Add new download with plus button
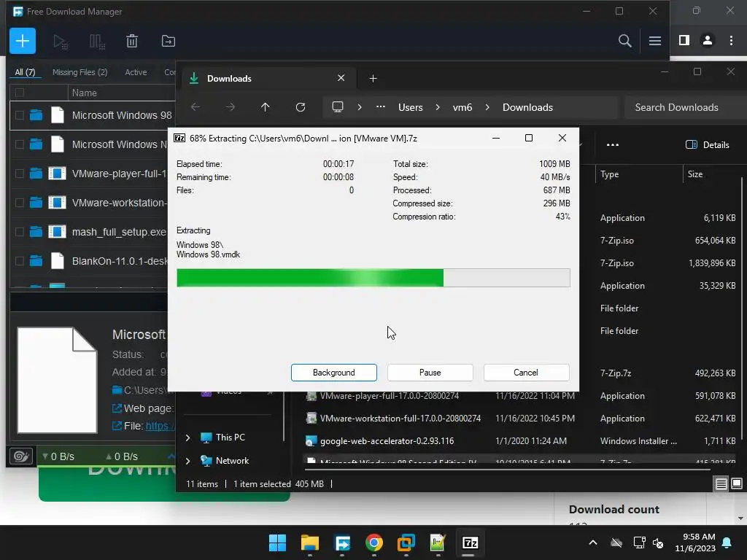 (x=23, y=41)
